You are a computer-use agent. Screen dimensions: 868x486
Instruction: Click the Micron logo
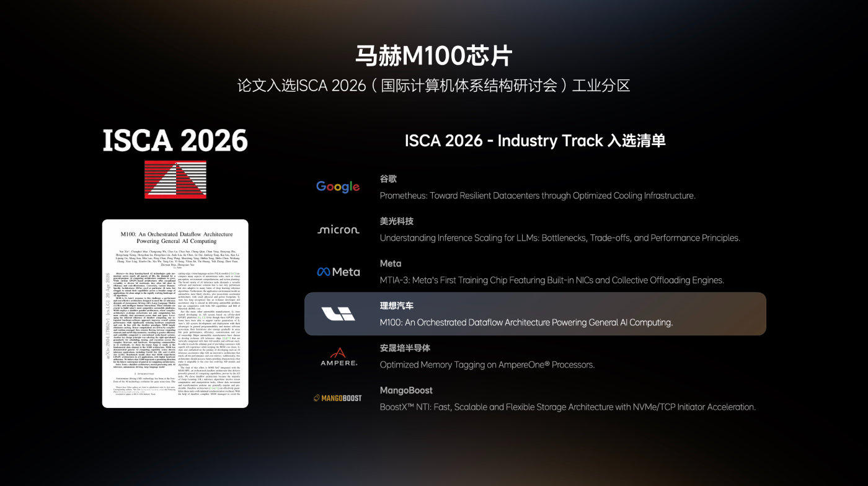pos(339,229)
